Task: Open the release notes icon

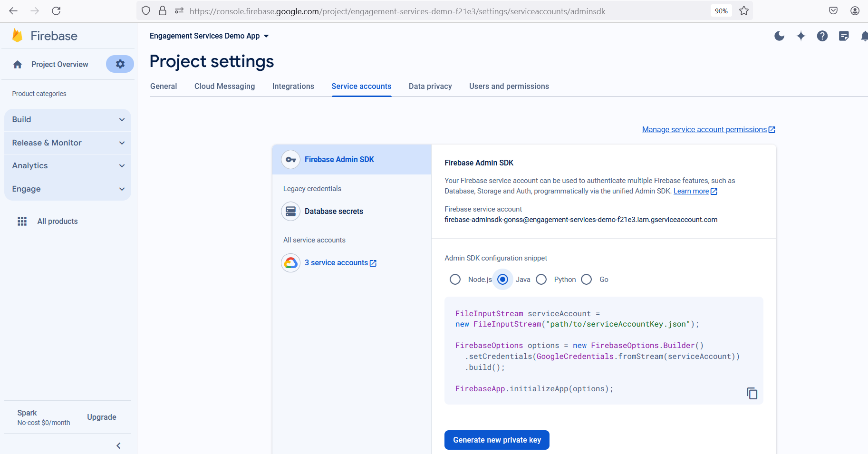Action: click(844, 36)
